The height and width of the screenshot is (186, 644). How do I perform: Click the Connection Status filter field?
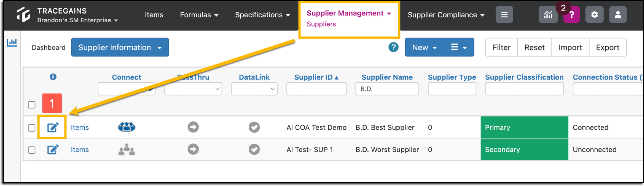pos(608,89)
